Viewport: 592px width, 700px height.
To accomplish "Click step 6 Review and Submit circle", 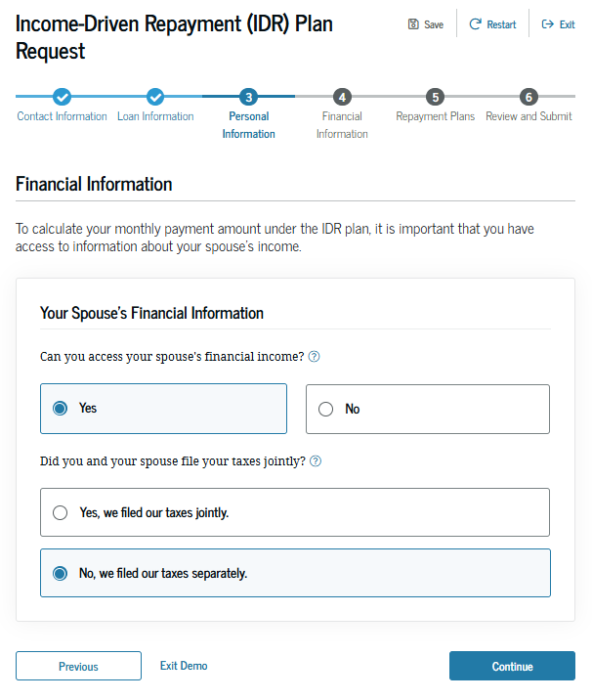I will click(529, 97).
